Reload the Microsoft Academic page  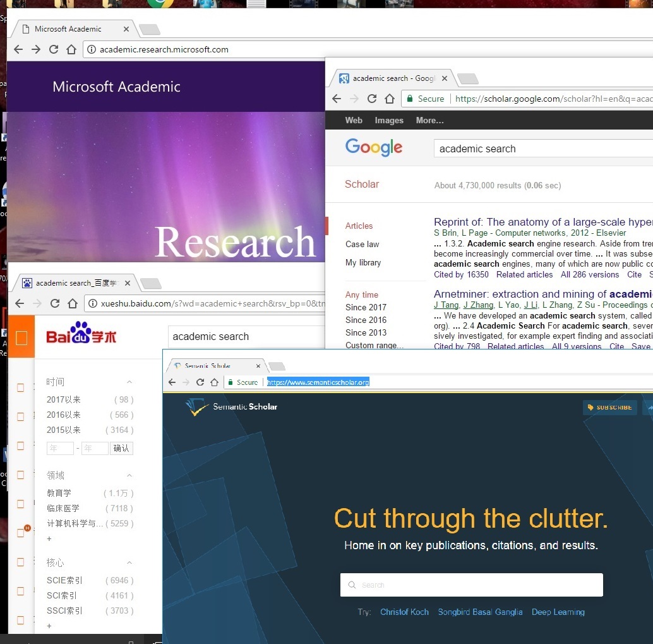(54, 49)
